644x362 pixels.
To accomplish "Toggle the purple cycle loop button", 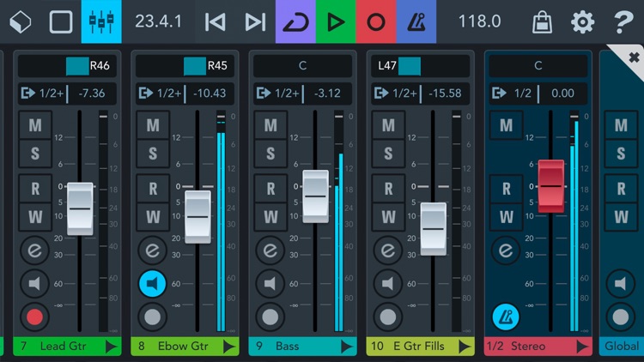I will click(295, 21).
